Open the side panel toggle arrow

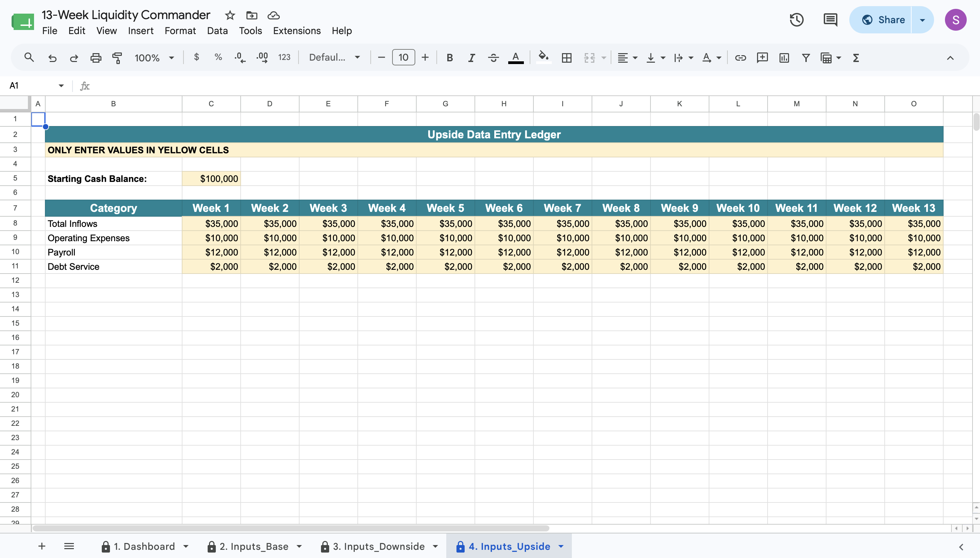pos(961,546)
